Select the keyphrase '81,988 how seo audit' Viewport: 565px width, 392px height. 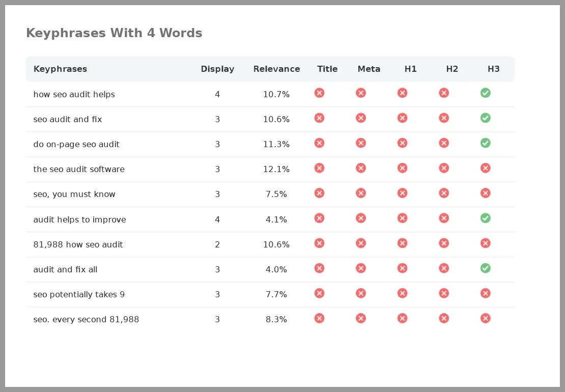point(78,244)
